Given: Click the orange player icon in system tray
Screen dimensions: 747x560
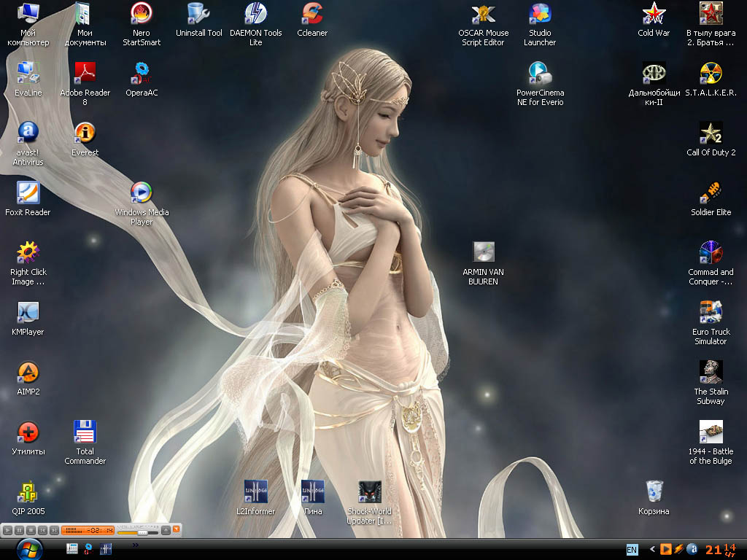Looking at the screenshot, I should coord(665,549).
